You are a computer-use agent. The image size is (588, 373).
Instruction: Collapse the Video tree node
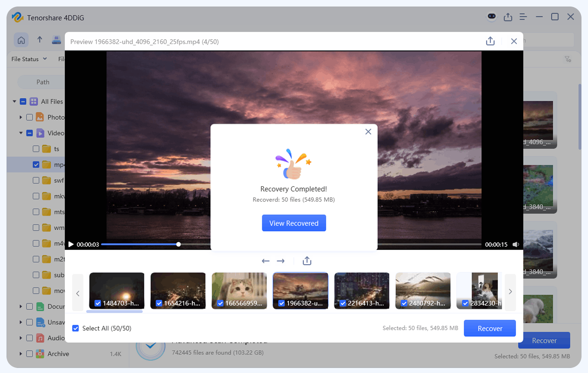coord(21,133)
